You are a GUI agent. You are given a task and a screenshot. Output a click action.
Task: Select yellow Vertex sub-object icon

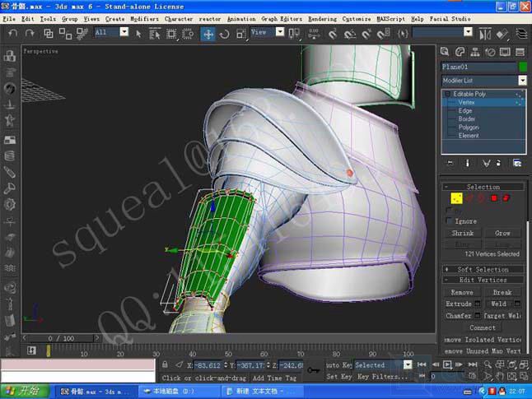tap(456, 198)
